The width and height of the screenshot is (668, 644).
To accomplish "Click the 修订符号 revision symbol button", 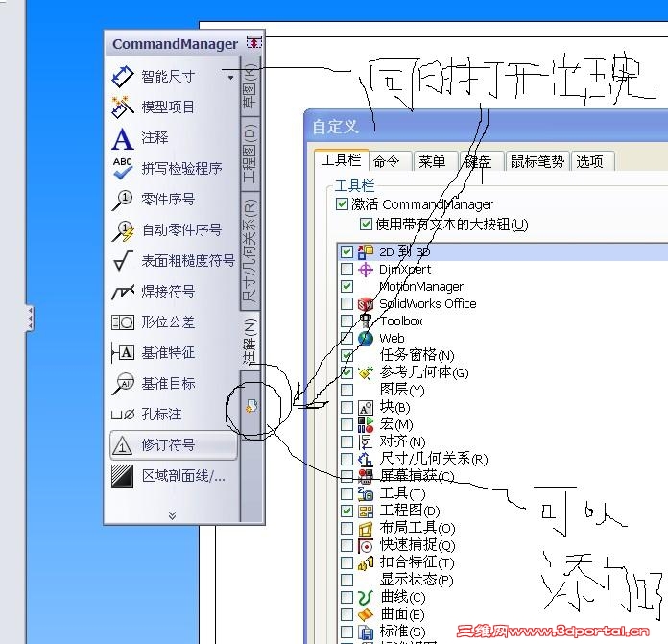I will pyautogui.click(x=174, y=445).
